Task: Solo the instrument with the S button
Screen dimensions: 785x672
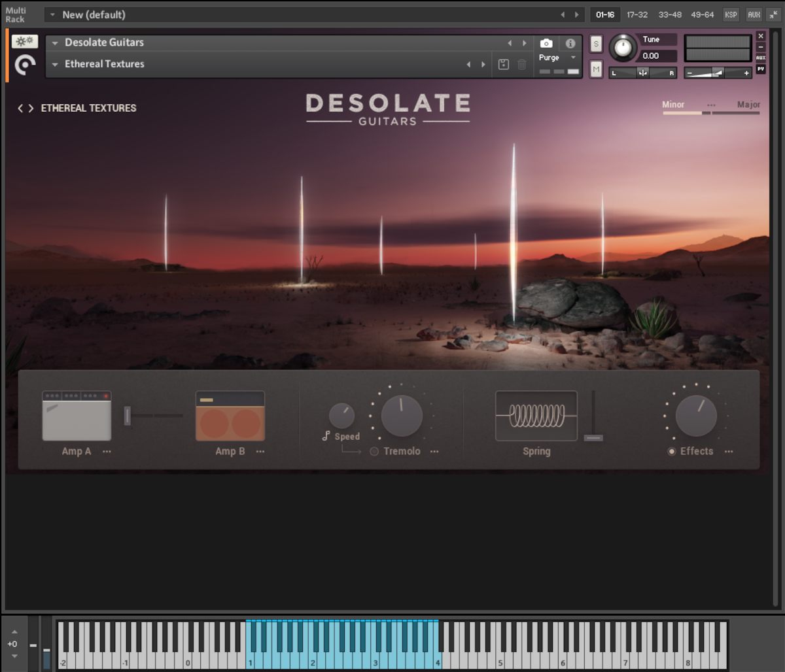Action: (596, 44)
